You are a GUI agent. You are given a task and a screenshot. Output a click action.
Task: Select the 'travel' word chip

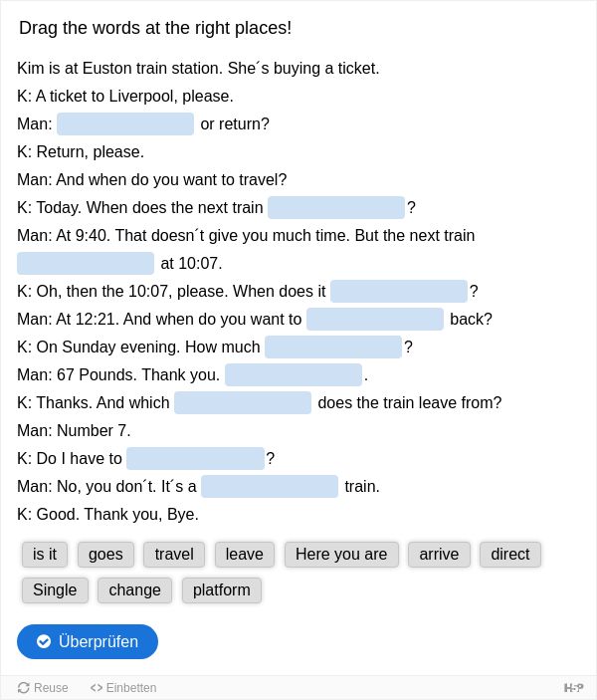174,555
